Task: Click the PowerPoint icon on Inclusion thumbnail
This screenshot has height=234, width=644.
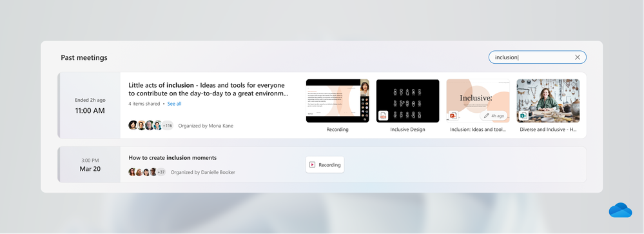Action: 453,116
